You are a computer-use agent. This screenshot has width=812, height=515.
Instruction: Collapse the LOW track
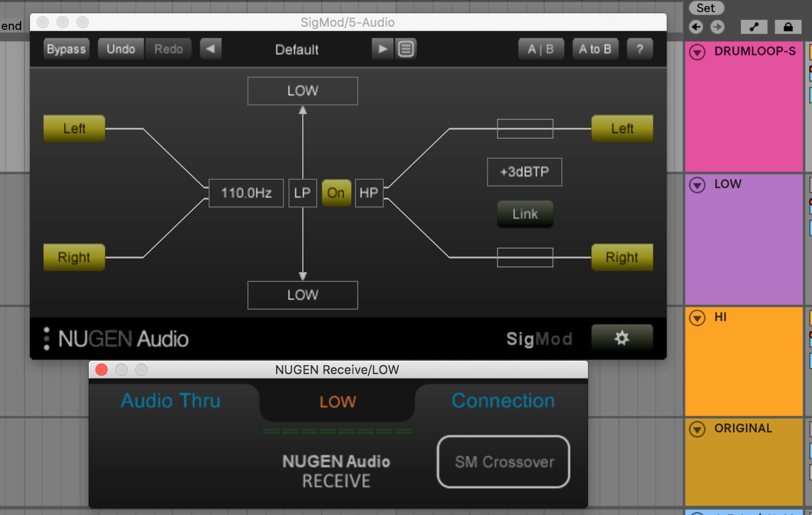coord(697,185)
